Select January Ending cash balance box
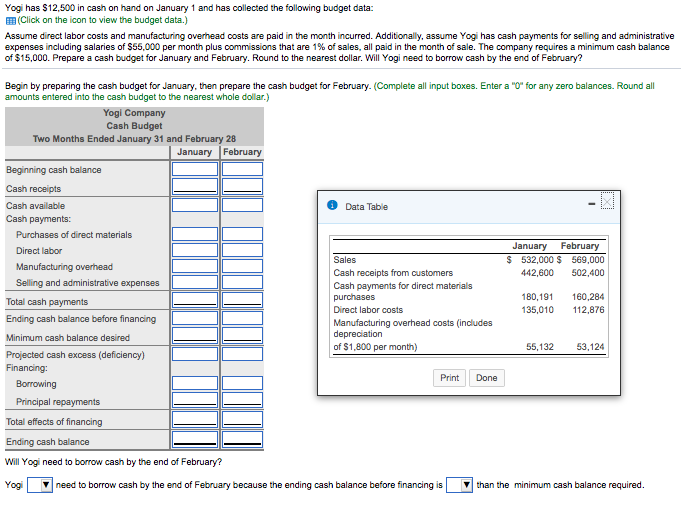The image size is (681, 506). point(195,440)
